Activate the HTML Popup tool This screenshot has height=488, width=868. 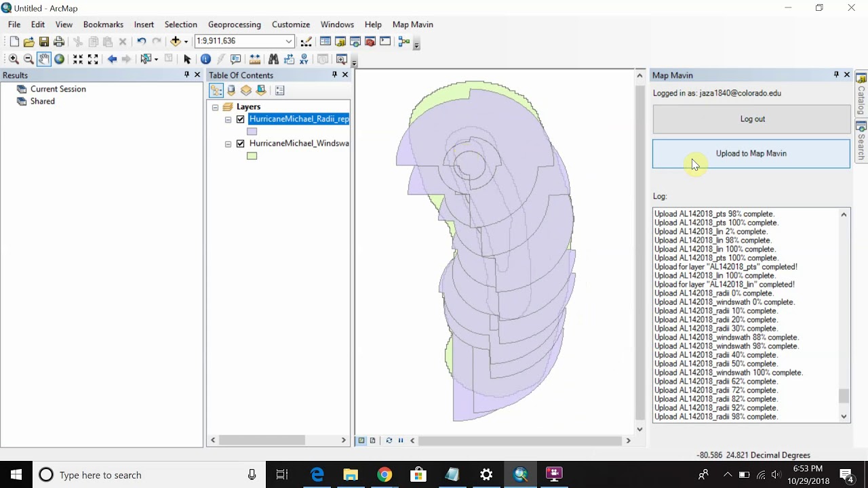click(x=236, y=60)
